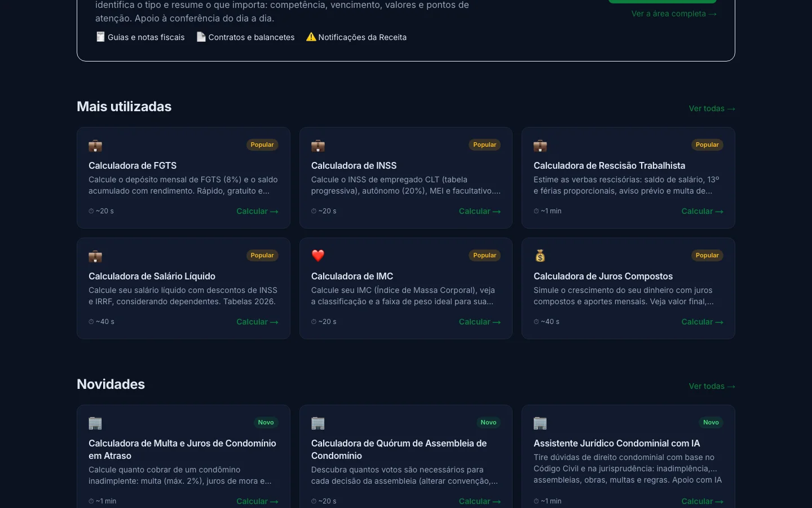Click clock icon on Rescisão Trabalhista card
Screen dimensions: 812x508
[x=536, y=211]
